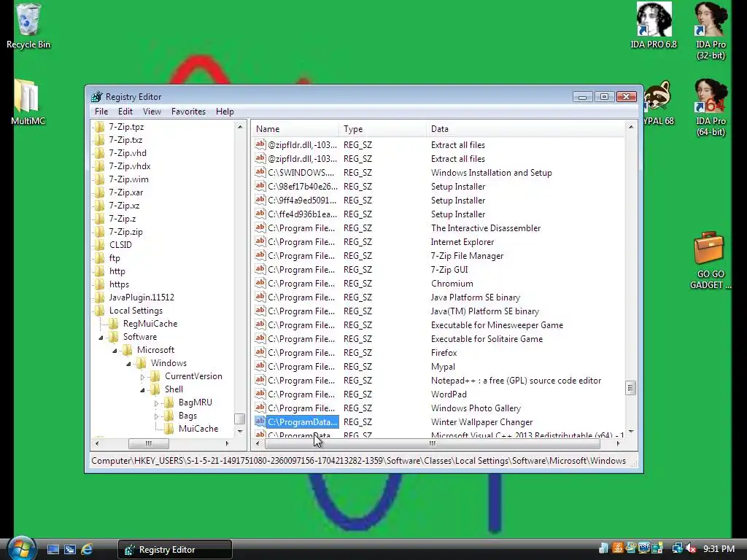Sort values by the Type column header
The width and height of the screenshot is (747, 560).
pyautogui.click(x=383, y=129)
